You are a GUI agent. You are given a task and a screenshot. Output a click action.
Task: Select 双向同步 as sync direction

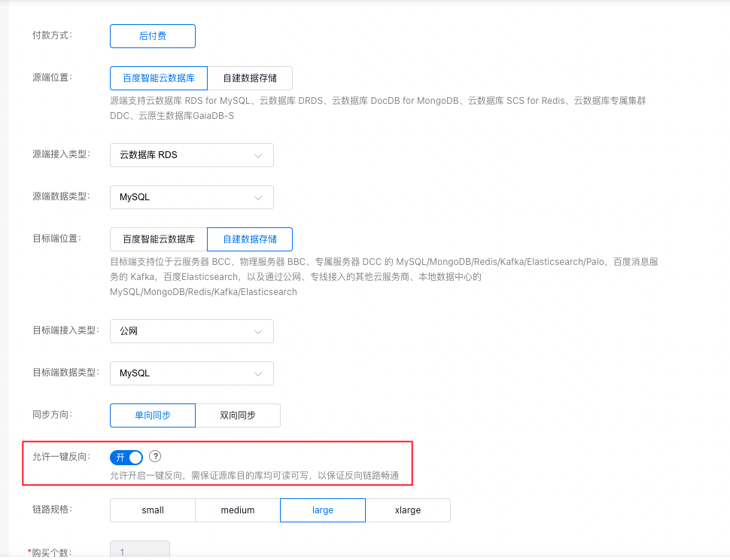coord(237,415)
